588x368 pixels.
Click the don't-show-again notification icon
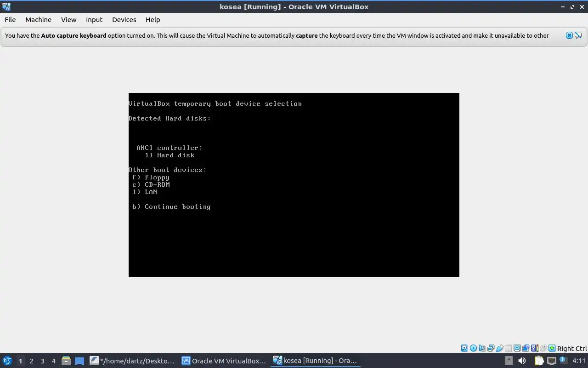[578, 35]
